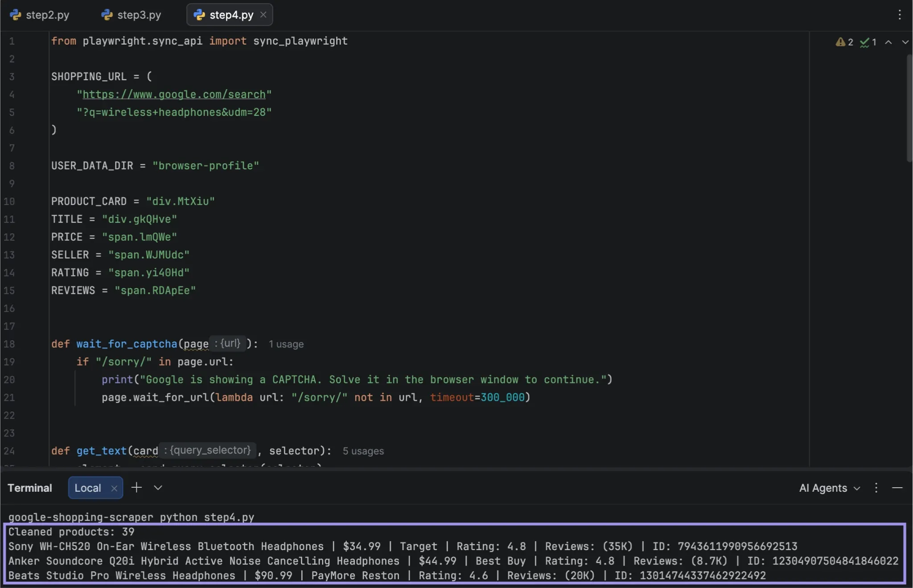Click the 'python step4.py' command line
Screen dimensions: 913x588
click(x=207, y=517)
